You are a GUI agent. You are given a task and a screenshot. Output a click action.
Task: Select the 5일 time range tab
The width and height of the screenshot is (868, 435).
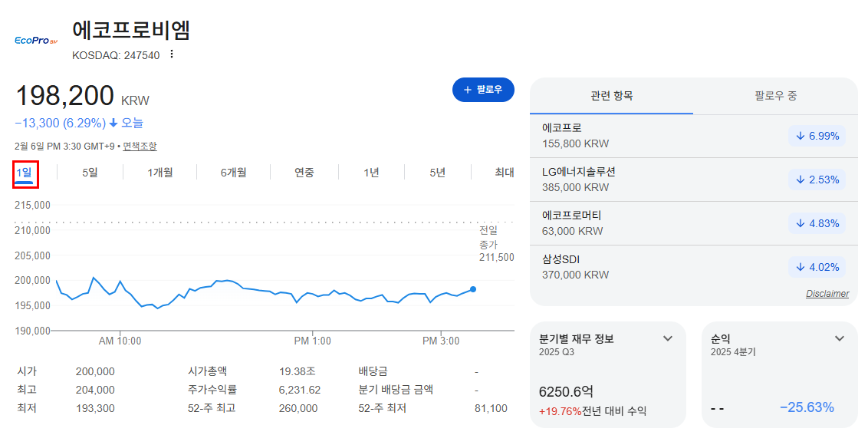[90, 173]
